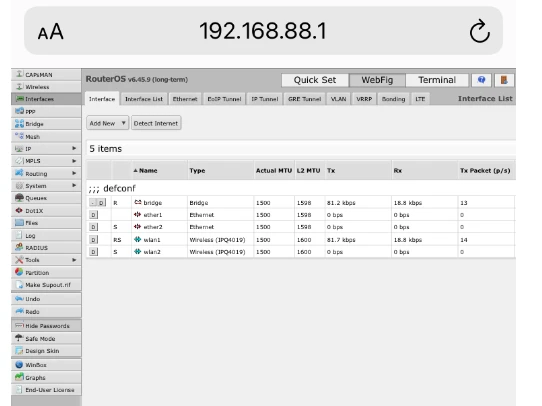Toggle Hide Passwords in the sidebar
Image resolution: width=542 pixels, height=406 pixels.
[46, 326]
